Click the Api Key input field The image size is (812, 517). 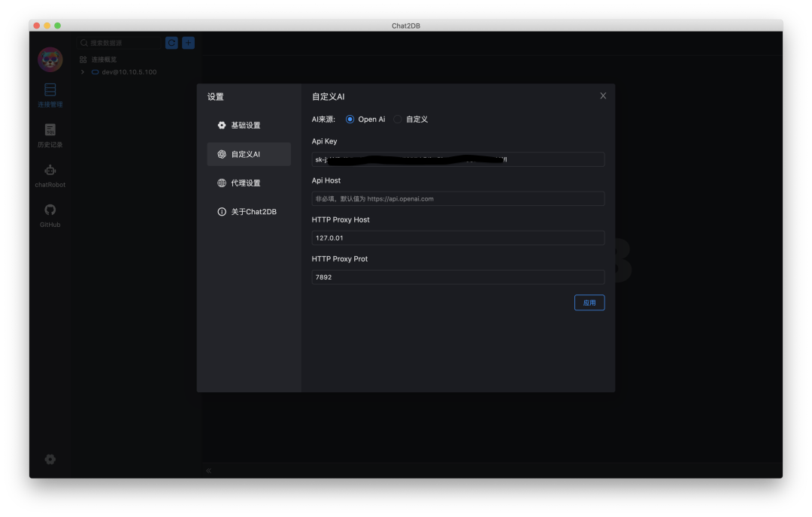click(x=458, y=159)
